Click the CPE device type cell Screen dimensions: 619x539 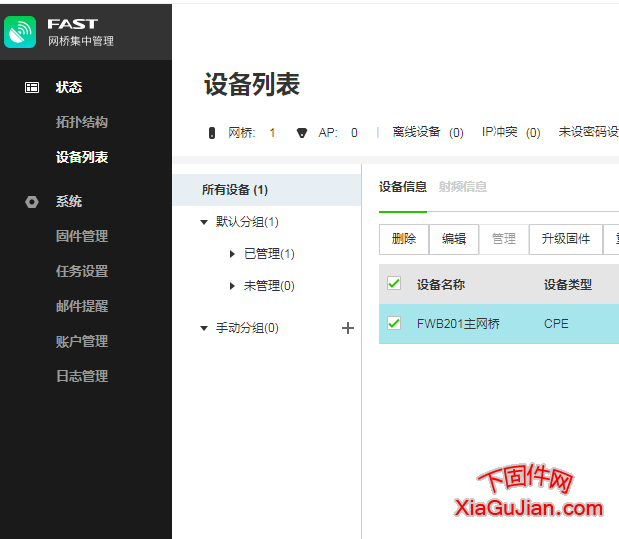[556, 324]
